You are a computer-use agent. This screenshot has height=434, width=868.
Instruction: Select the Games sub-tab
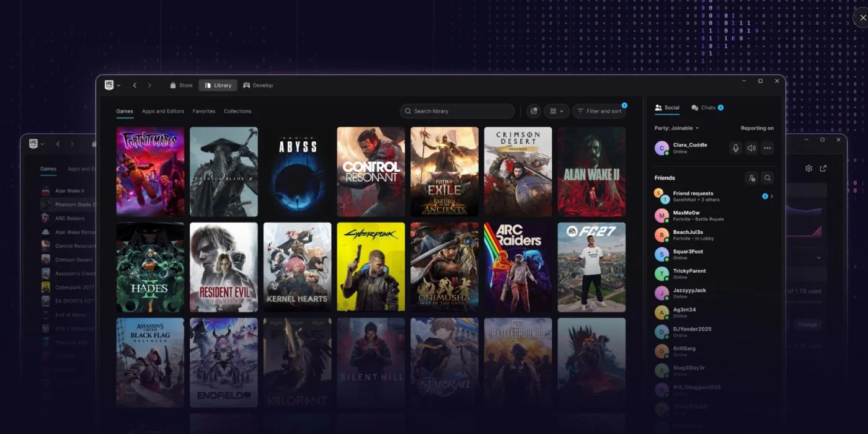[125, 112]
